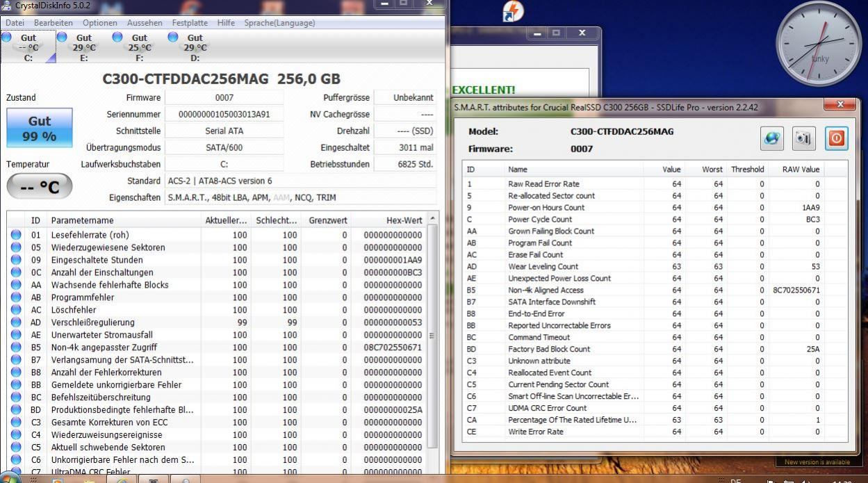868x483 pixels.
Task: Click the status circle for Wachsende fehlerhafte Blocks
Action: point(16,285)
